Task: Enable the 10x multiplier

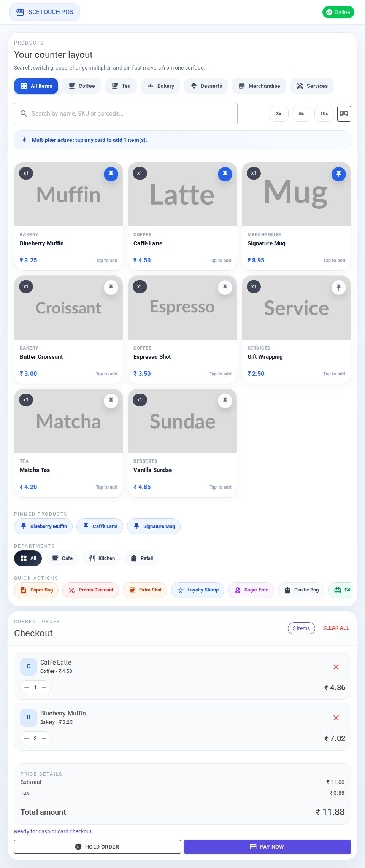Action: [324, 113]
